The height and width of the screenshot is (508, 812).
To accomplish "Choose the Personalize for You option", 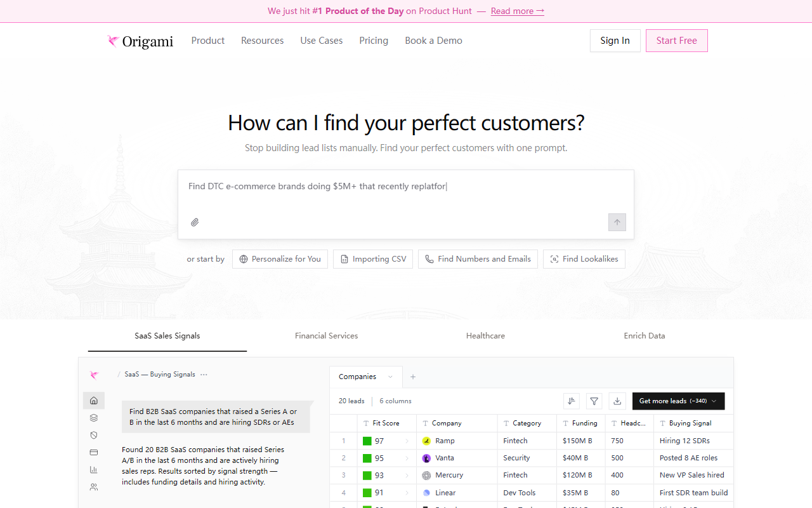I will click(x=280, y=259).
